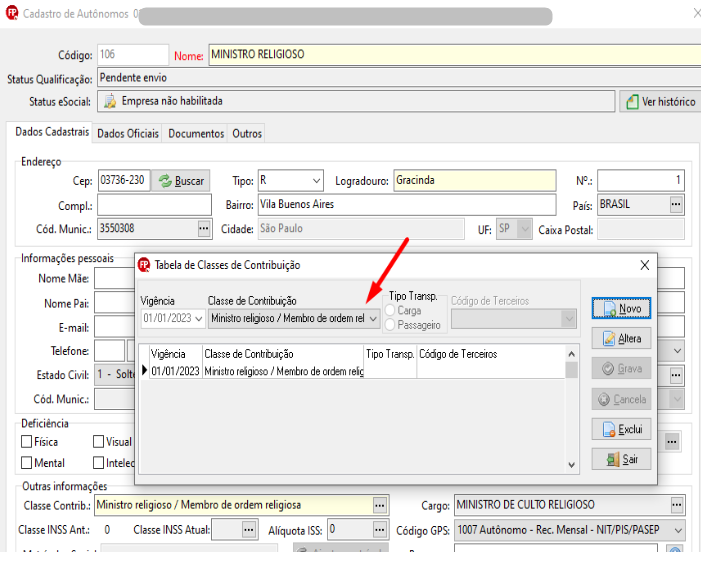Switch to the Dados Oficiais tab
This screenshot has width=702, height=563.
coord(128,133)
